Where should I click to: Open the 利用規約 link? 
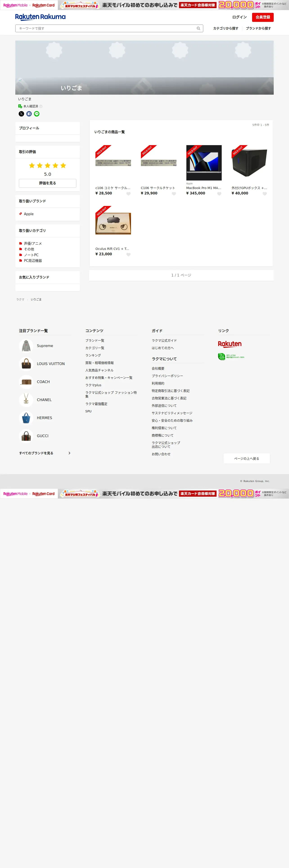point(158,384)
